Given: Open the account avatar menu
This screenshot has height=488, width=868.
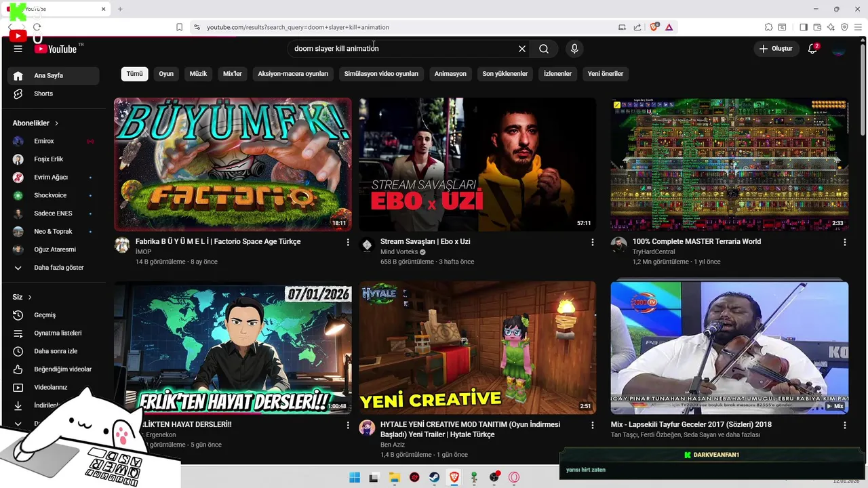Looking at the screenshot, I should (839, 49).
